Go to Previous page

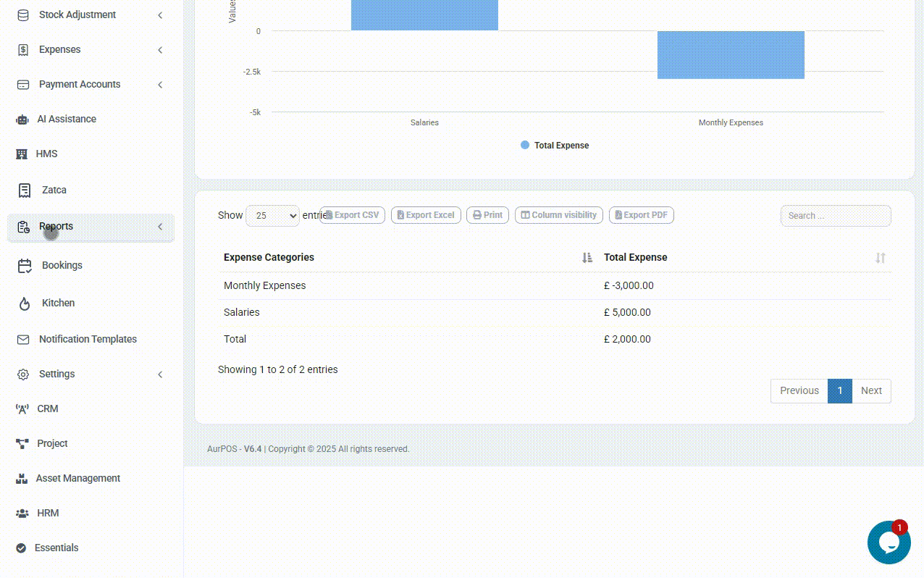click(799, 390)
